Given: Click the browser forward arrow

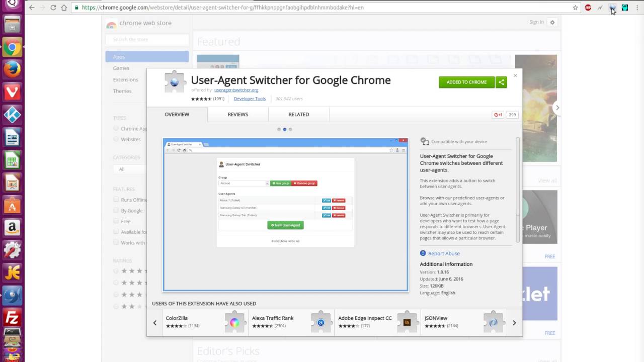Looking at the screenshot, I should [42, 8].
